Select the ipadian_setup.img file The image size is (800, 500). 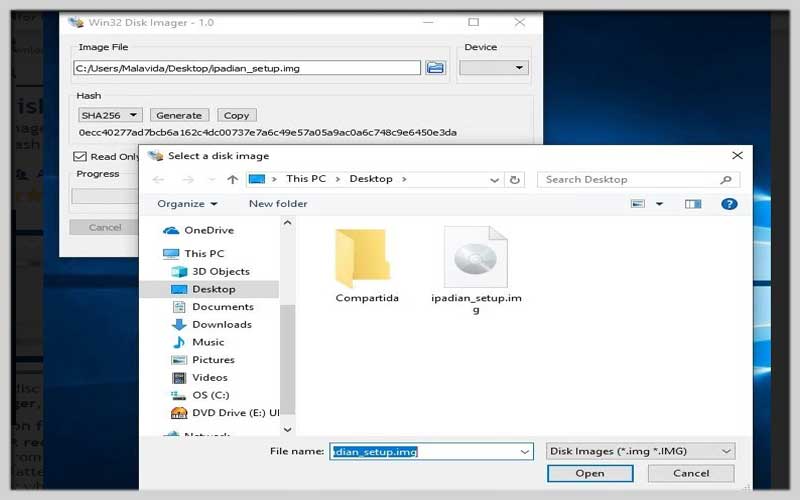pos(476,271)
